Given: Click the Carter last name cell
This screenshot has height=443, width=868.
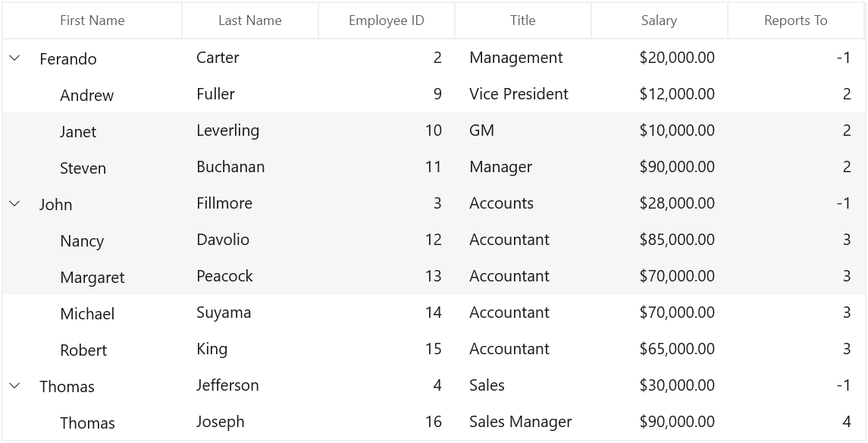Looking at the screenshot, I should 250,58.
